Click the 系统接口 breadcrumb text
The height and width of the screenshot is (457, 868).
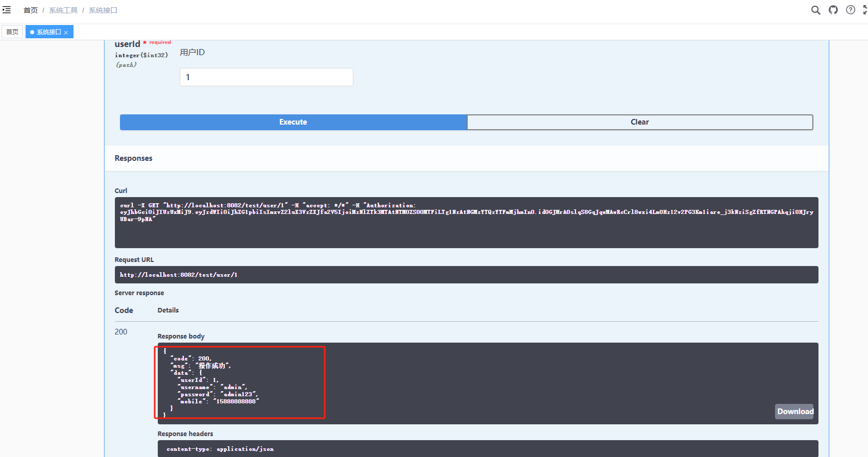pos(103,10)
